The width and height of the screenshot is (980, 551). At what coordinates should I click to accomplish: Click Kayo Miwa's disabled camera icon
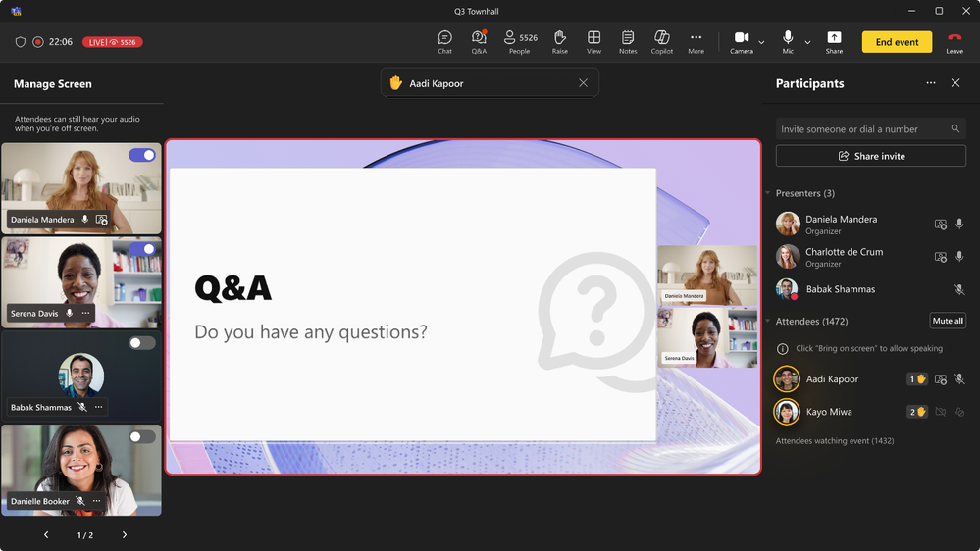coord(940,412)
